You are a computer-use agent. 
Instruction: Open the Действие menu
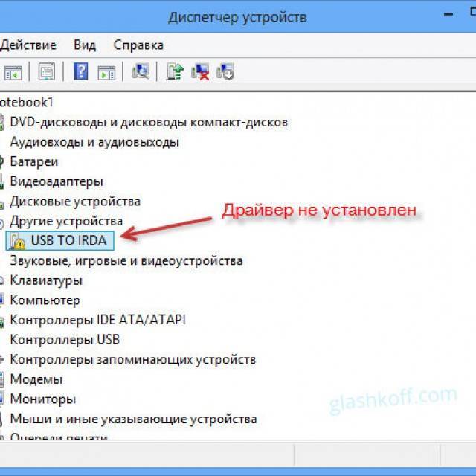pos(28,45)
